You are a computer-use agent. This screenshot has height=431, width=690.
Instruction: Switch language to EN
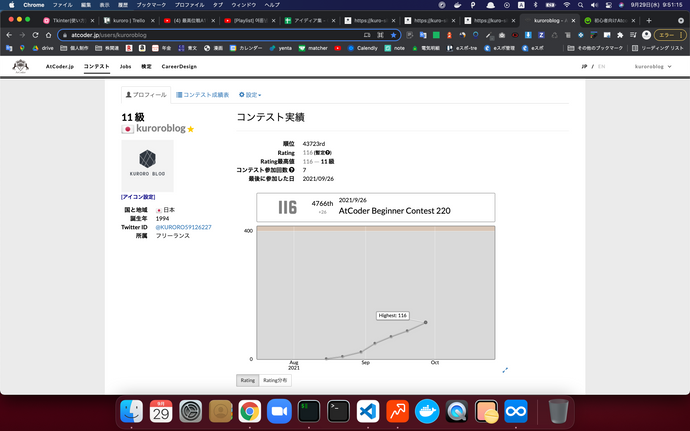tap(601, 66)
